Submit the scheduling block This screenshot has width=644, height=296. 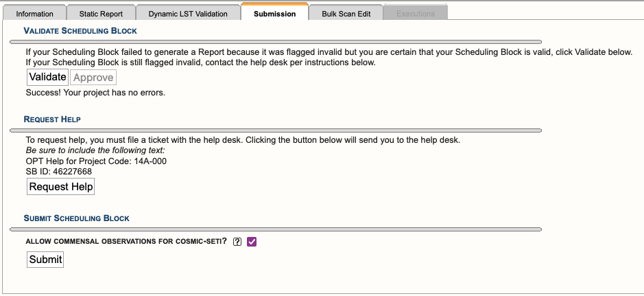coord(45,260)
